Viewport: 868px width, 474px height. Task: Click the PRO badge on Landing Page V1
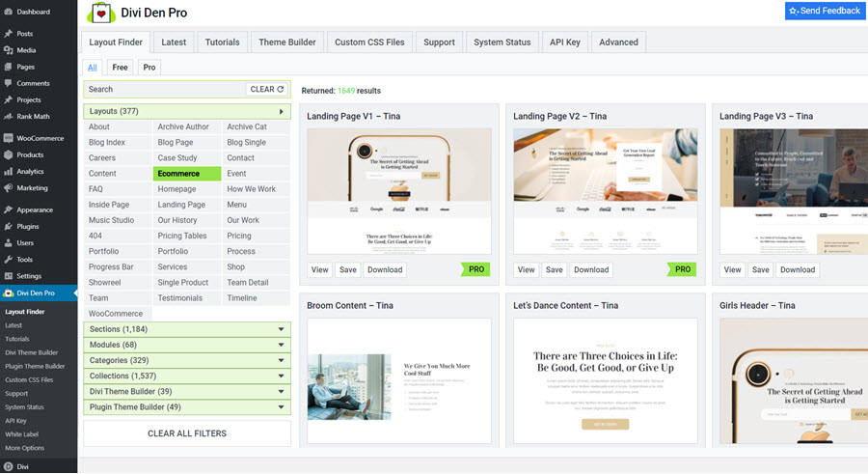[x=475, y=269]
